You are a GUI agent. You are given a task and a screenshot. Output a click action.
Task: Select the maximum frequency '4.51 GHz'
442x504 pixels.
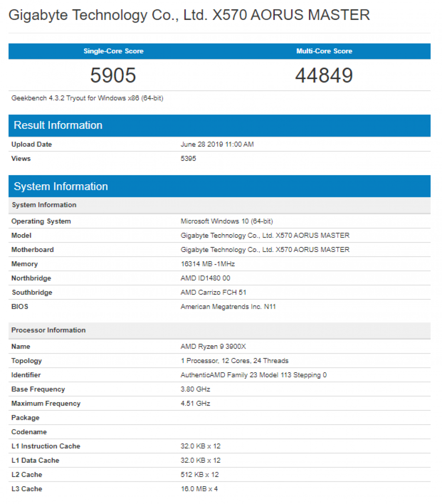pyautogui.click(x=195, y=403)
